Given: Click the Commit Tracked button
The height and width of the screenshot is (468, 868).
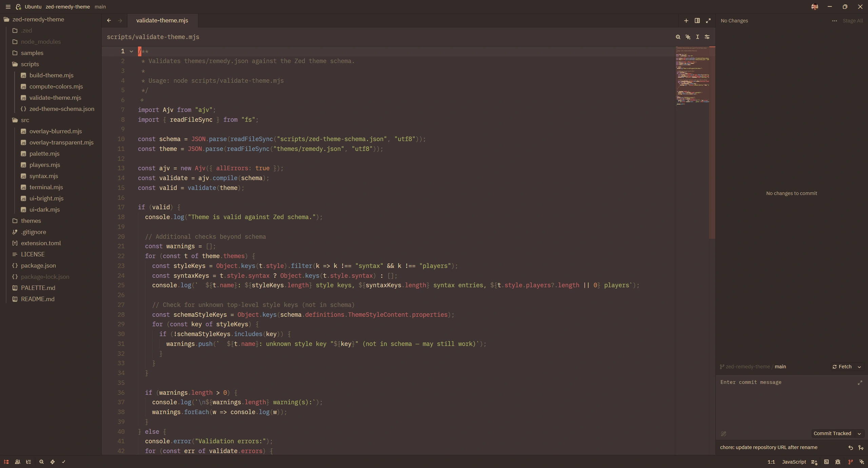Looking at the screenshot, I should [x=832, y=433].
